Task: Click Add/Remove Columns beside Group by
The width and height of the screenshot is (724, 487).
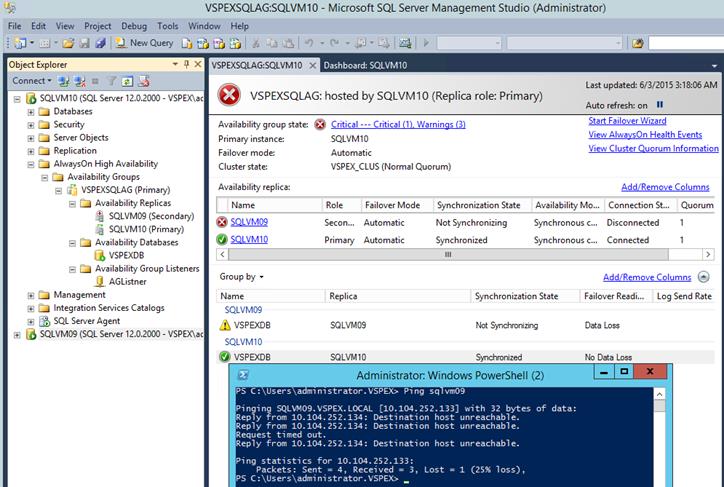Action: pyautogui.click(x=647, y=277)
